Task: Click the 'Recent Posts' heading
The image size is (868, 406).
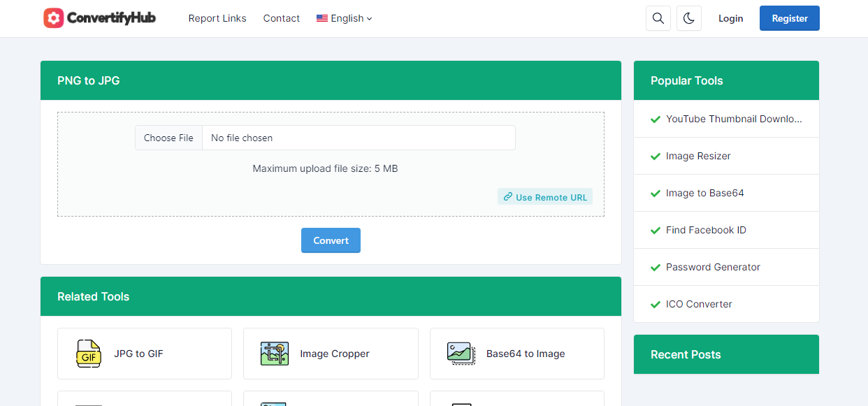Action: pyautogui.click(x=686, y=354)
